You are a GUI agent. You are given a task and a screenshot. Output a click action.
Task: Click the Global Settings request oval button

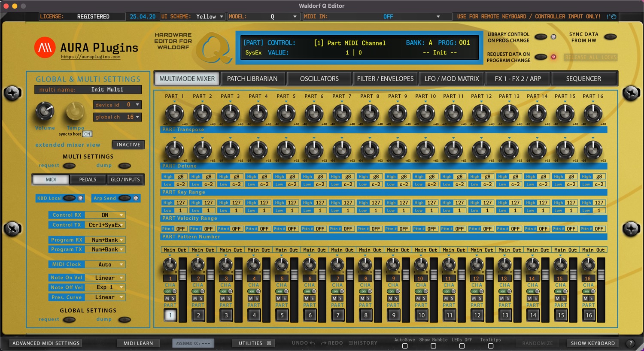click(x=69, y=319)
